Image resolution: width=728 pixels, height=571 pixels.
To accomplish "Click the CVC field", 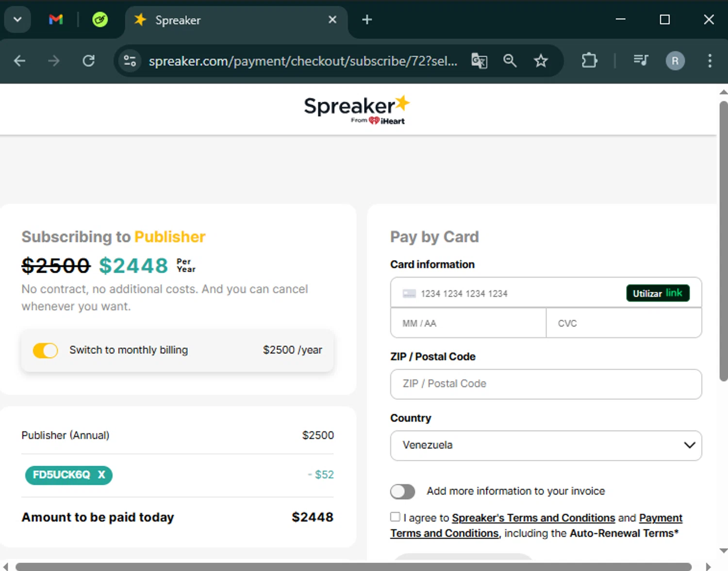I will (624, 323).
